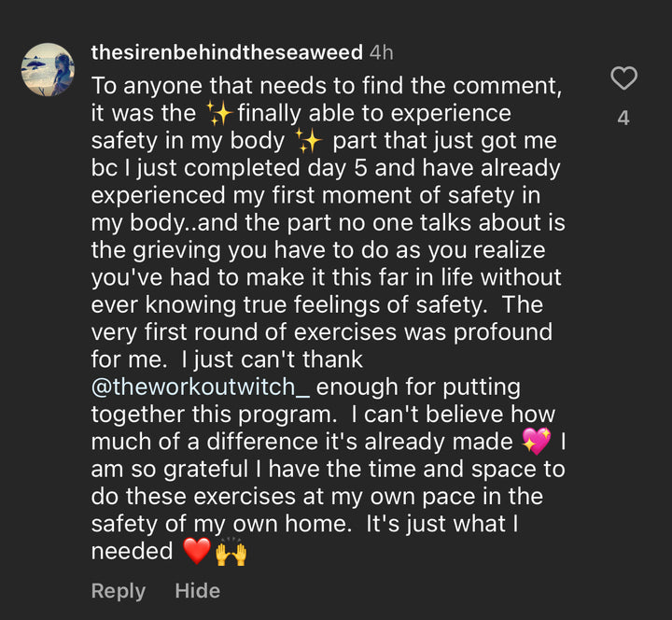The height and width of the screenshot is (620, 672).
Task: Click the final word "needed"
Action: tap(132, 551)
